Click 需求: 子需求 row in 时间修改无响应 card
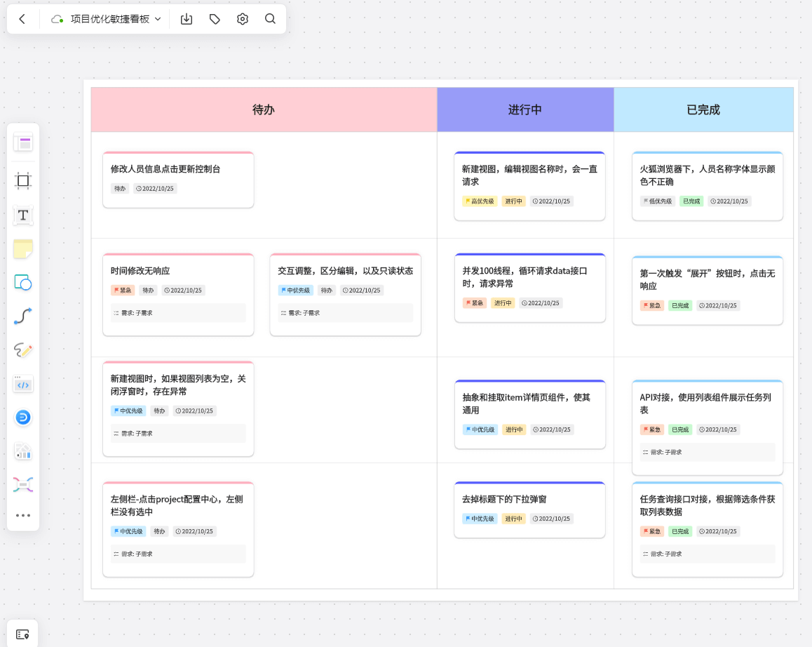Screen dimensions: 812x647 tap(178, 313)
